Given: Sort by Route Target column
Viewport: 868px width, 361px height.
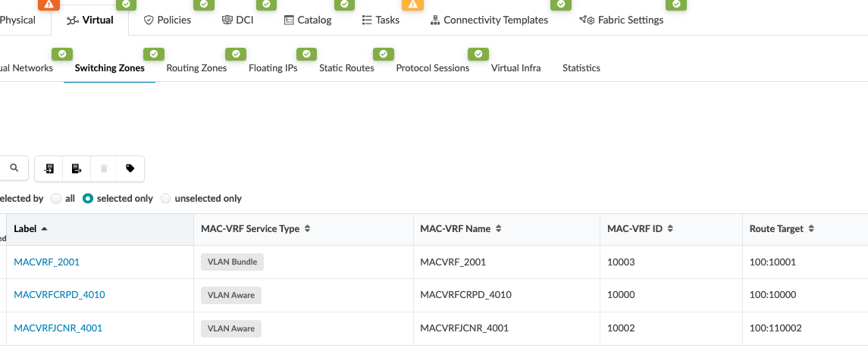Looking at the screenshot, I should coord(805,229).
